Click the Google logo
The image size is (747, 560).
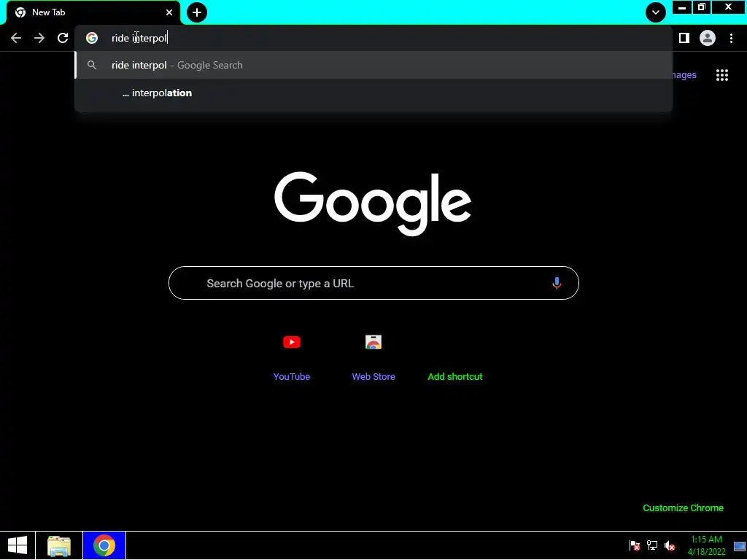[373, 203]
